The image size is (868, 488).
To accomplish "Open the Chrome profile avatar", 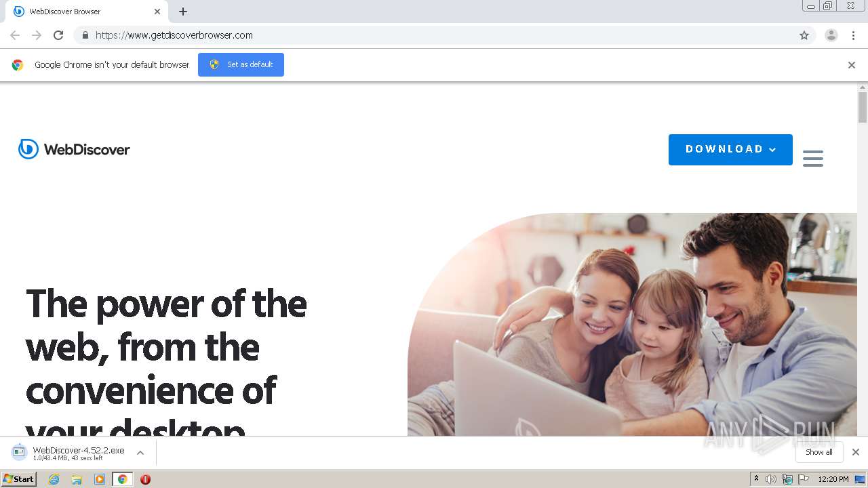I will 831,35.
